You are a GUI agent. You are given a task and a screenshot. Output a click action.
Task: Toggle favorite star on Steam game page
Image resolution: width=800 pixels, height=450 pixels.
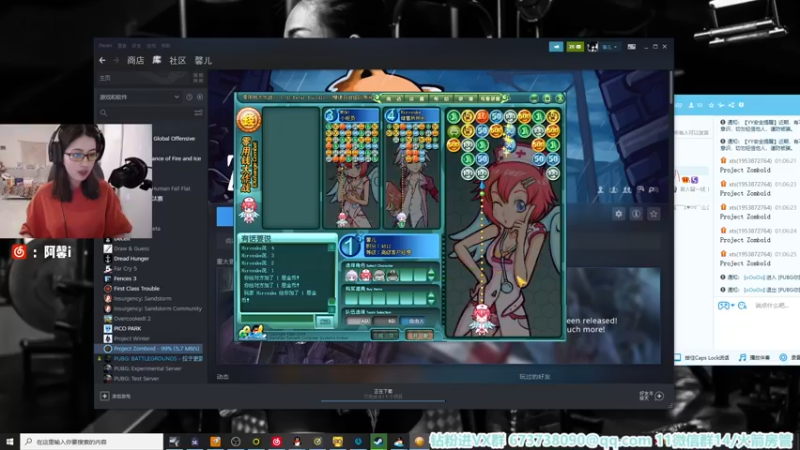pos(654,214)
